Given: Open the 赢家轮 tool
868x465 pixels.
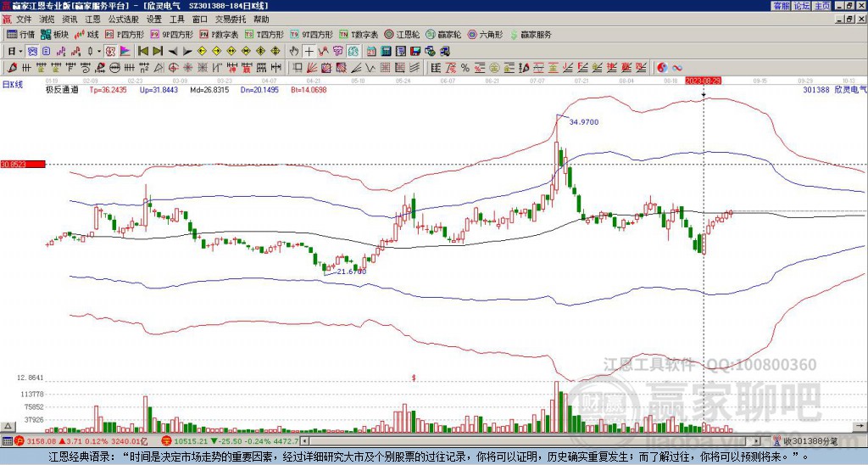Looking at the screenshot, I should [443, 35].
